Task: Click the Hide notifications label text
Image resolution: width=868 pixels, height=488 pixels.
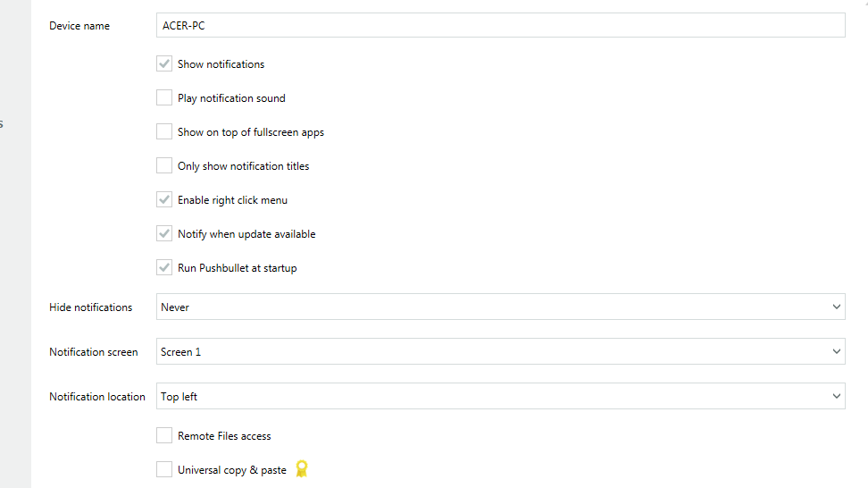Action: (90, 307)
